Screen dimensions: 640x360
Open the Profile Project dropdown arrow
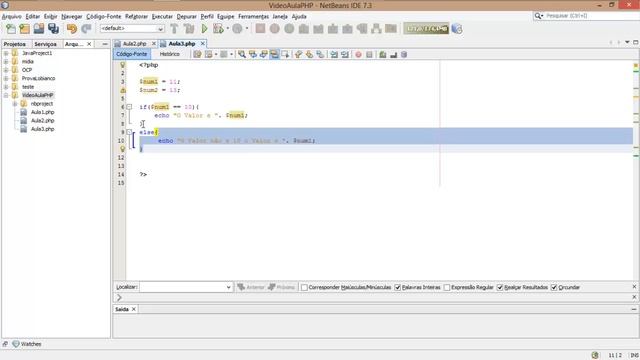point(247,29)
